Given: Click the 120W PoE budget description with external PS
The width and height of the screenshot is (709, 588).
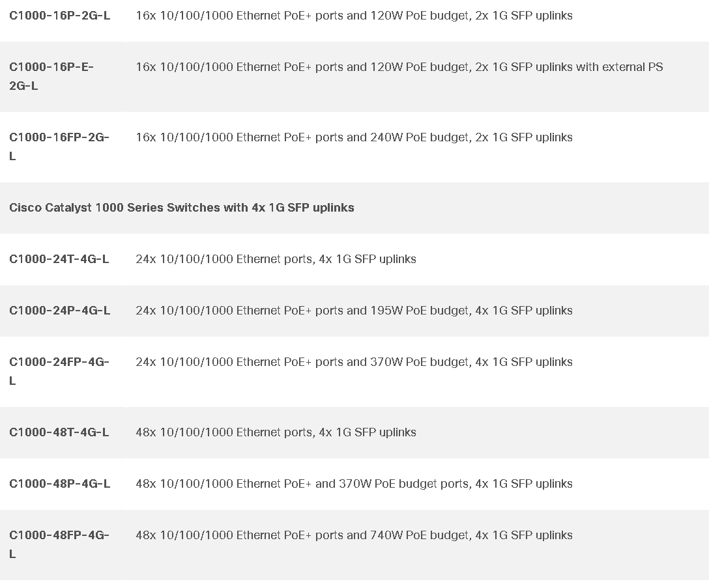Looking at the screenshot, I should pyautogui.click(x=399, y=67).
